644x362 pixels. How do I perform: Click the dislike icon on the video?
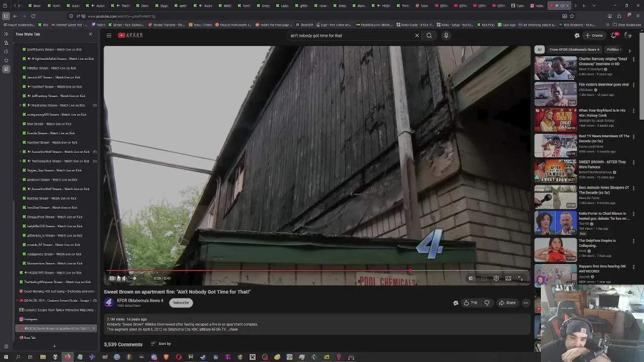pos(487,302)
